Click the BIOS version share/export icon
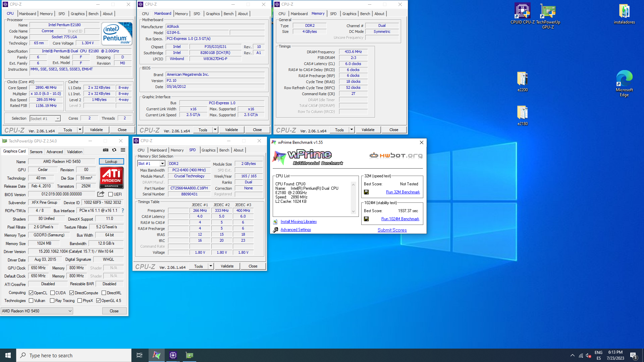The width and height of the screenshot is (644, 362). 101,194
